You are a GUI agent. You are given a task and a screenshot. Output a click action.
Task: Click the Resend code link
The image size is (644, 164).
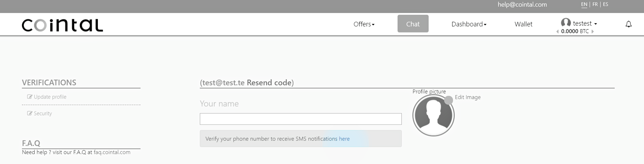pos(269,83)
